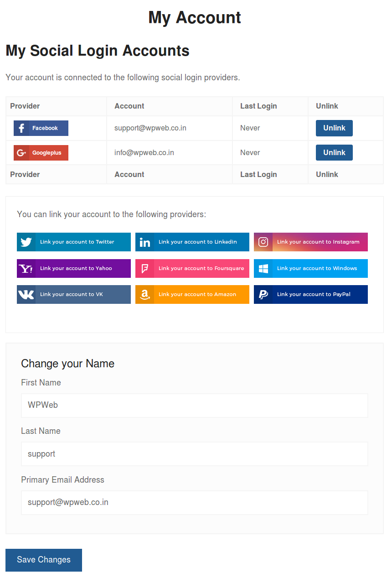Click the Windows logo icon
The width and height of the screenshot is (392, 578).
click(x=263, y=269)
